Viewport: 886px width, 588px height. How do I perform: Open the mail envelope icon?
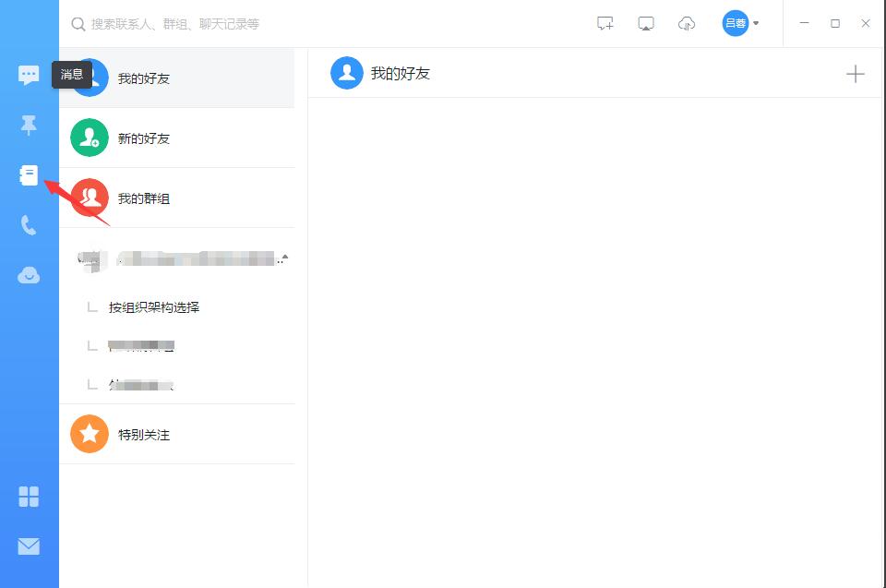click(x=28, y=546)
